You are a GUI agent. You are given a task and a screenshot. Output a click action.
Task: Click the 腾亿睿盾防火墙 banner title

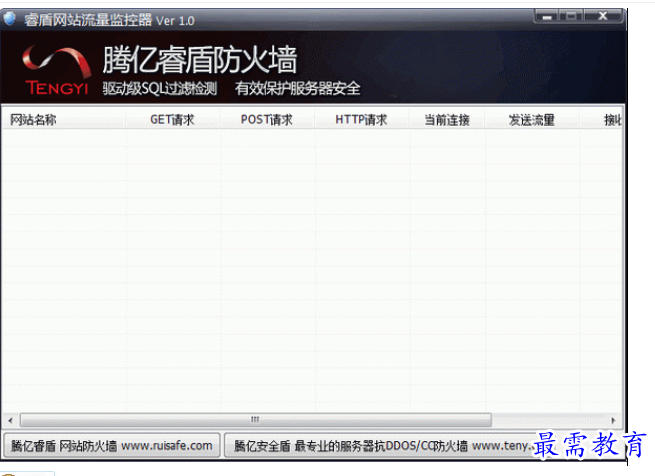(x=200, y=60)
